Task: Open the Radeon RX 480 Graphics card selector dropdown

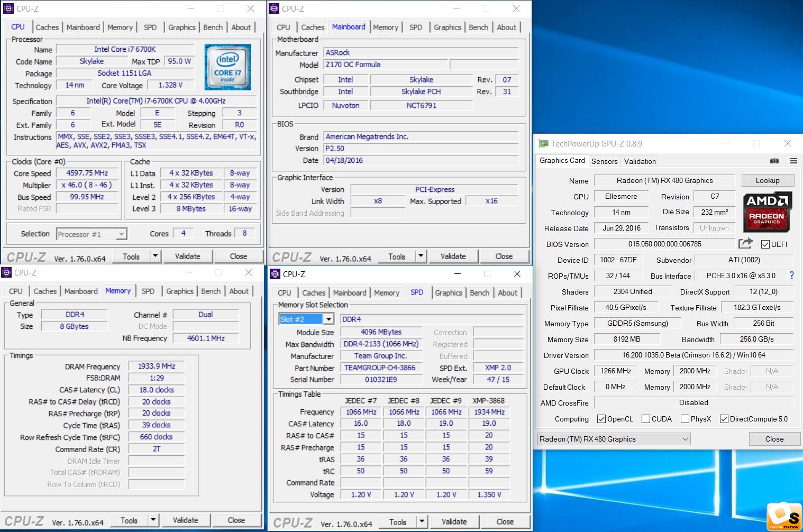Action: 614,439
